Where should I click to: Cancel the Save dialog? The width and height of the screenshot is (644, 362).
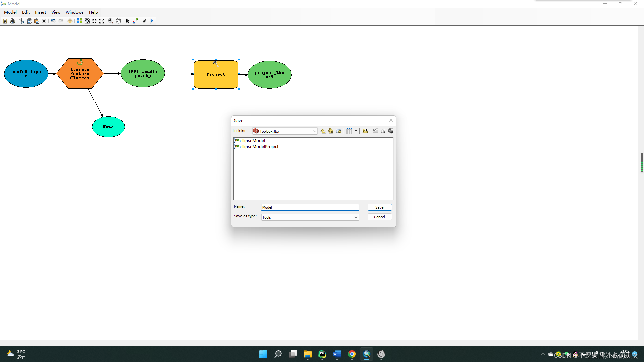[x=379, y=217]
